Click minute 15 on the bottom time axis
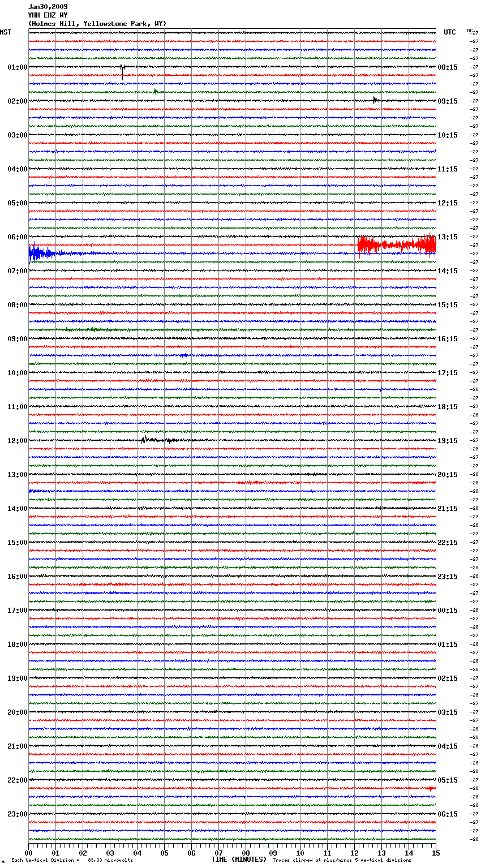Viewport: 481px width, 868px height. pos(435,853)
